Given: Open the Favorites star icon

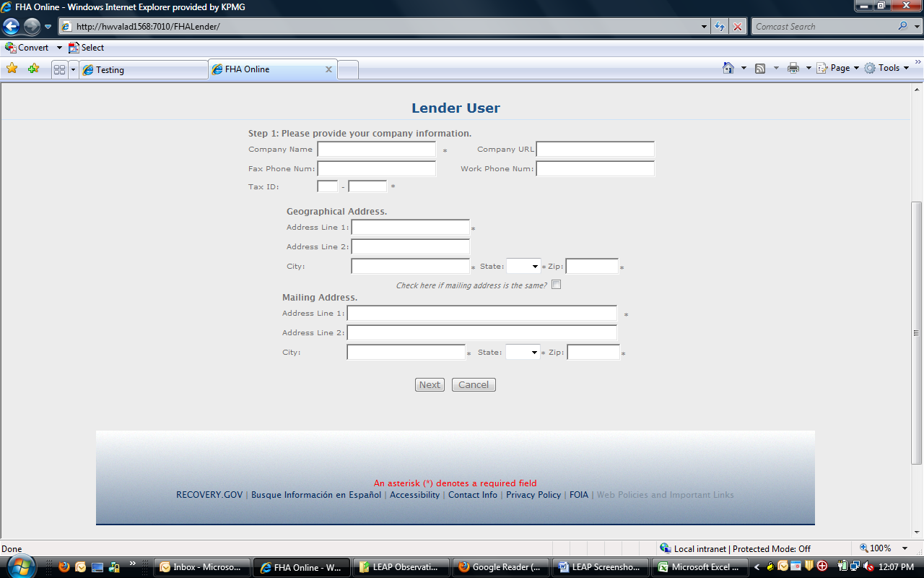Looking at the screenshot, I should point(12,69).
